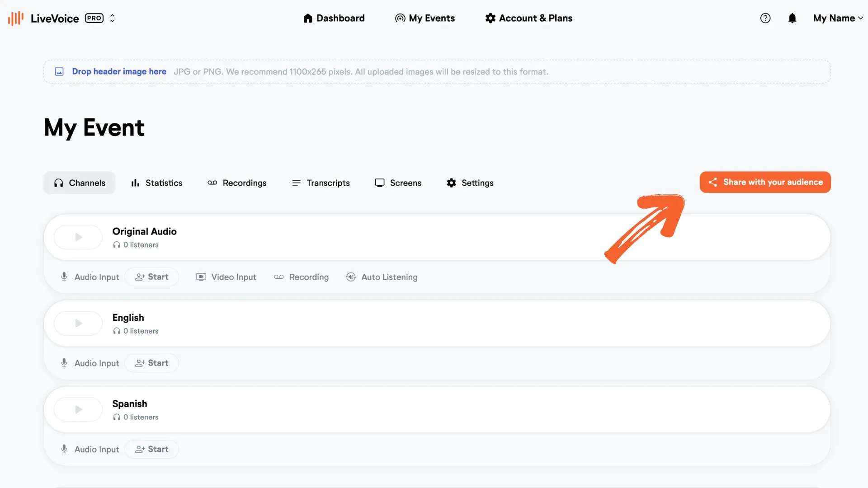Image resolution: width=868 pixels, height=488 pixels.
Task: Click the Auto Listening icon
Action: click(x=351, y=277)
